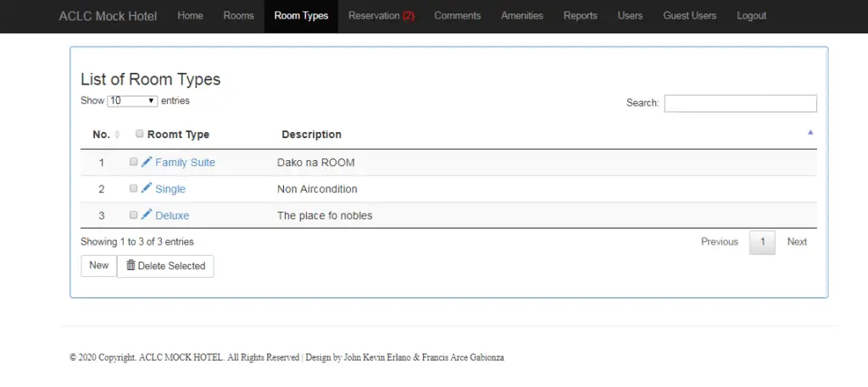Click inside the Search input field
Screen dimensions: 868x387
[740, 103]
